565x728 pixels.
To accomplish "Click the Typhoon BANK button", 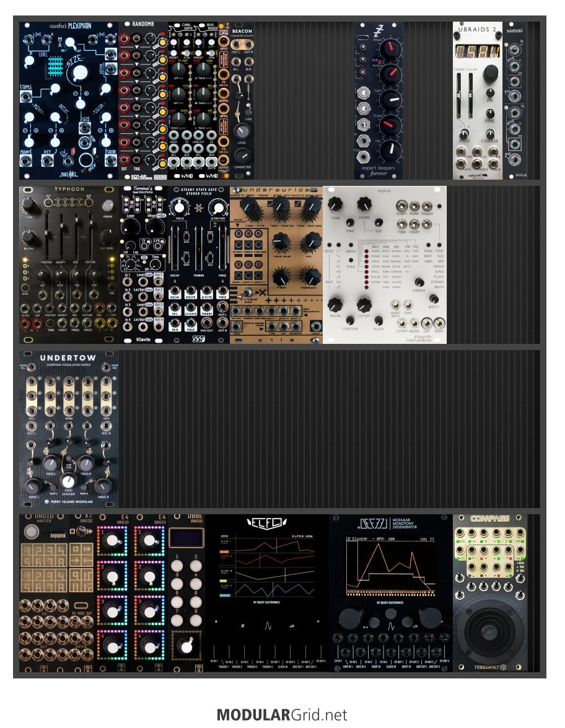I will [25, 289].
